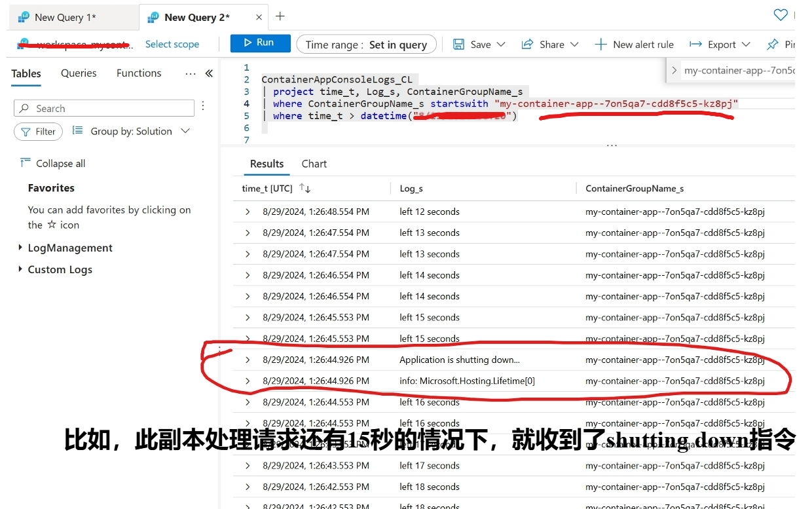The width and height of the screenshot is (812, 509).
Task: Click the favorites heart icon
Action: pyautogui.click(x=780, y=15)
